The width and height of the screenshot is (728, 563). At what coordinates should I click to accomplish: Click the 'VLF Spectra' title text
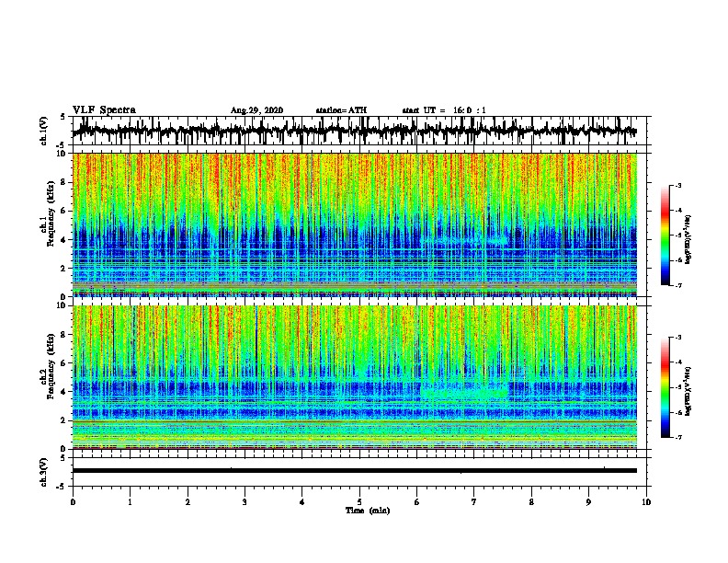[104, 110]
